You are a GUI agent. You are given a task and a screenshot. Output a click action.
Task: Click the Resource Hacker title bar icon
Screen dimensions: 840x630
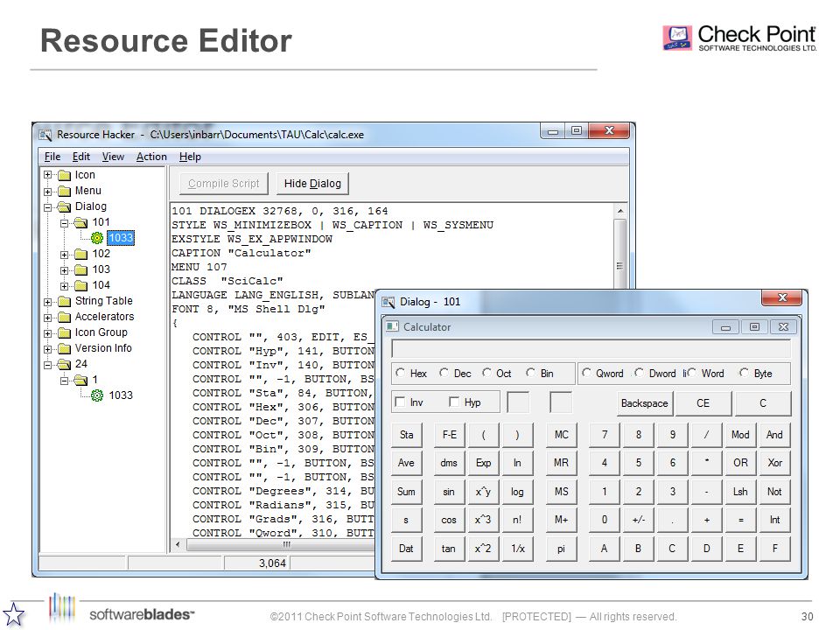[45, 135]
